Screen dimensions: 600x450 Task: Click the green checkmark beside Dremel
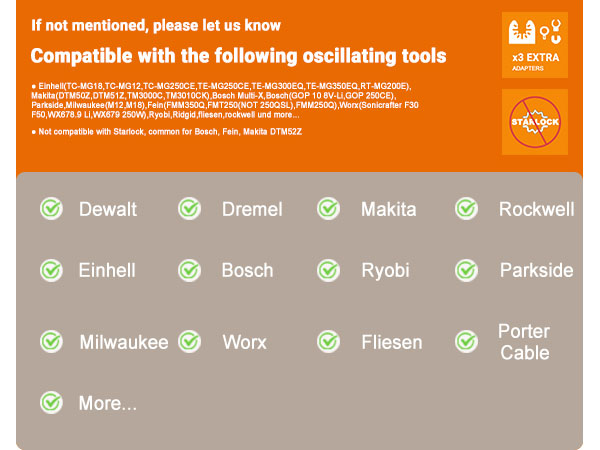pyautogui.click(x=189, y=209)
